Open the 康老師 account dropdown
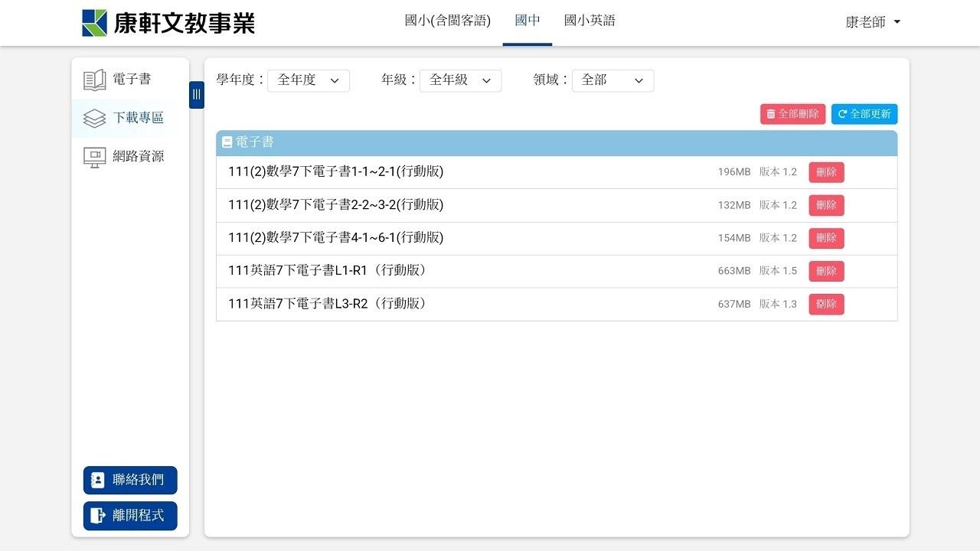 873,22
